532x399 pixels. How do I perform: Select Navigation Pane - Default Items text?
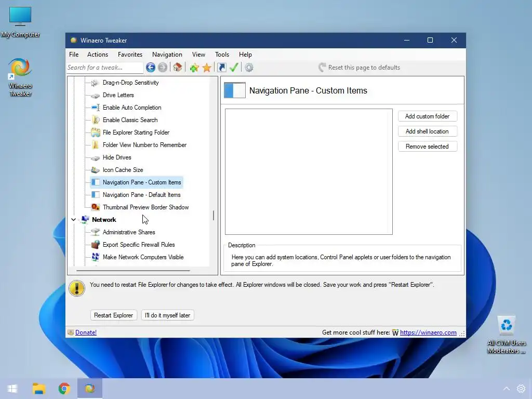coord(141,195)
